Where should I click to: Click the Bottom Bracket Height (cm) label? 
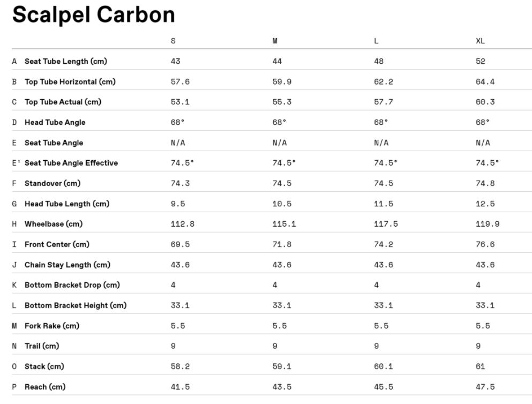coord(76,305)
